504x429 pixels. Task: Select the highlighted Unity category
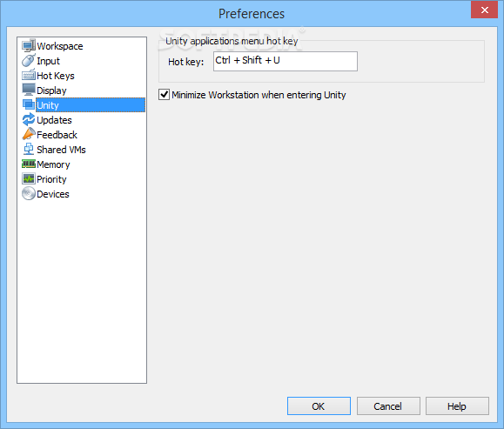[91, 105]
